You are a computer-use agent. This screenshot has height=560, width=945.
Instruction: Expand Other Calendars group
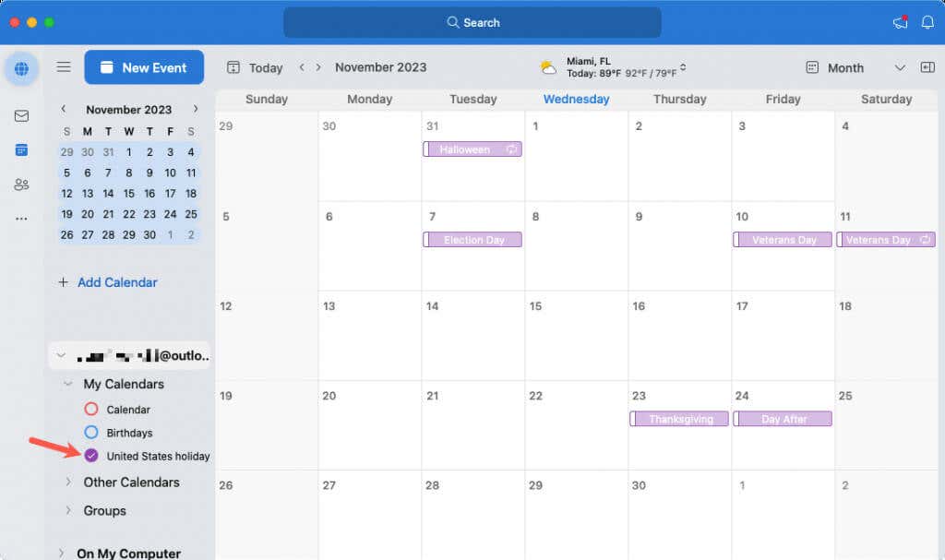(68, 483)
